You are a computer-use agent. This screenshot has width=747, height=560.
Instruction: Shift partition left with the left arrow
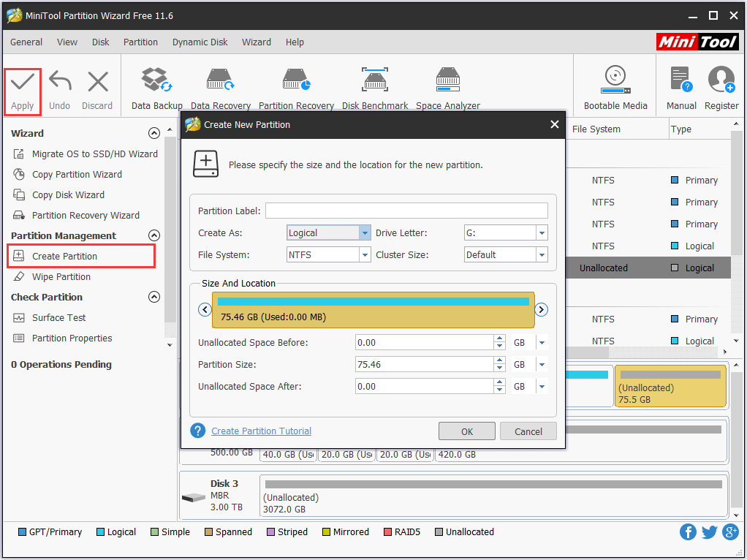[x=205, y=310]
